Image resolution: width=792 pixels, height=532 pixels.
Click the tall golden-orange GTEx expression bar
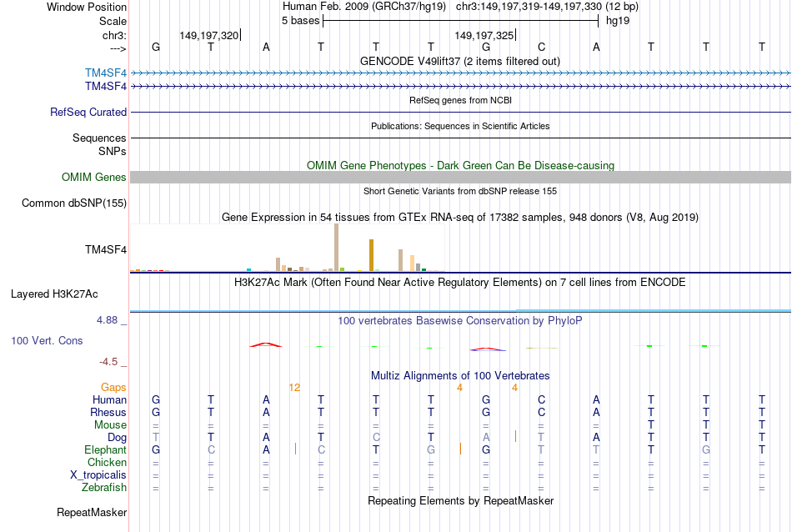(371, 255)
